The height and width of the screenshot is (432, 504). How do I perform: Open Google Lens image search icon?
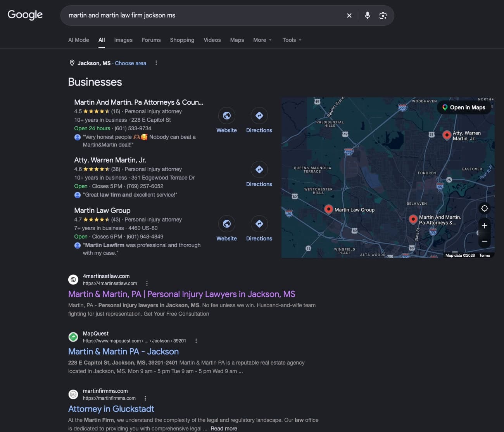coord(383,16)
